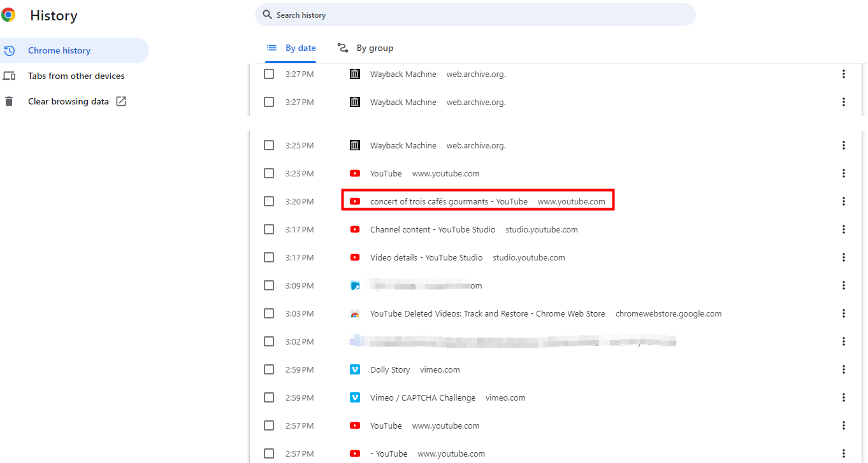The width and height of the screenshot is (868, 463).
Task: Click the devices icon for Tabs from other devices
Action: point(9,76)
